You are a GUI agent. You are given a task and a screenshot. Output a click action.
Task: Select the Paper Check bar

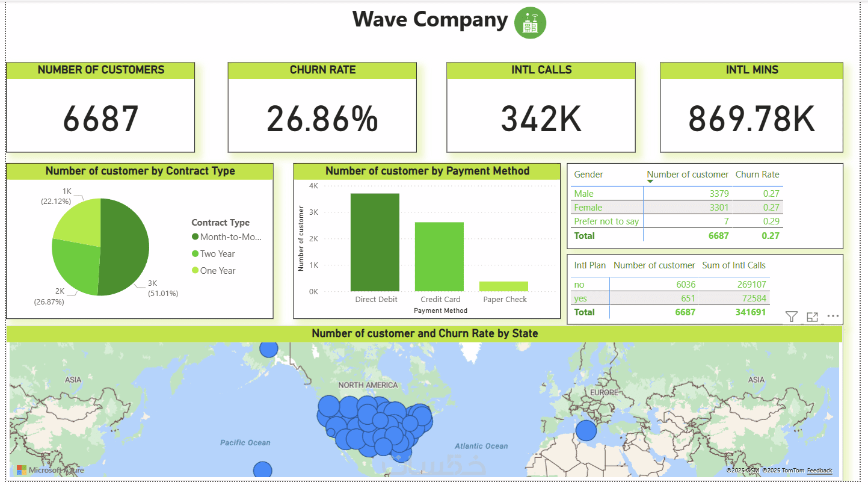point(503,286)
